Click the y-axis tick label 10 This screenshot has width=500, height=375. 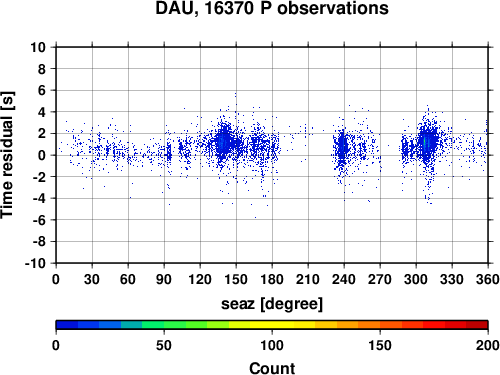(x=38, y=47)
